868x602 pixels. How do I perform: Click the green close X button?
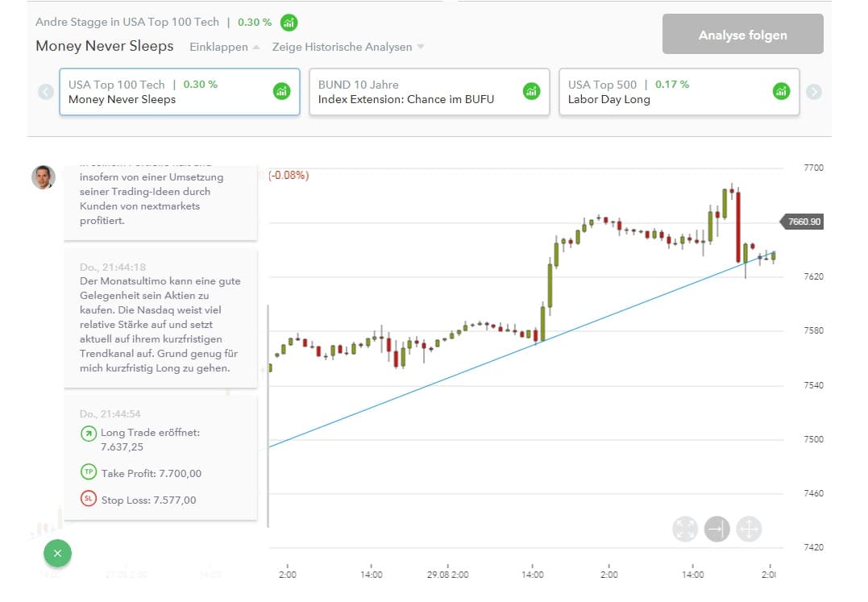point(57,554)
